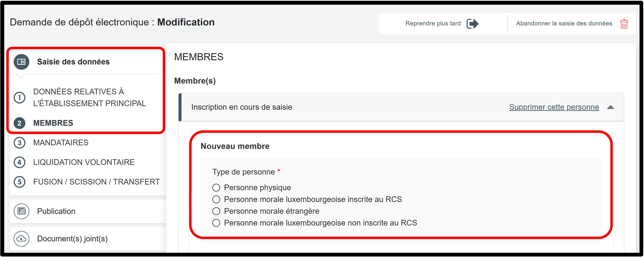Click the step 1 circle icon

[19, 98]
